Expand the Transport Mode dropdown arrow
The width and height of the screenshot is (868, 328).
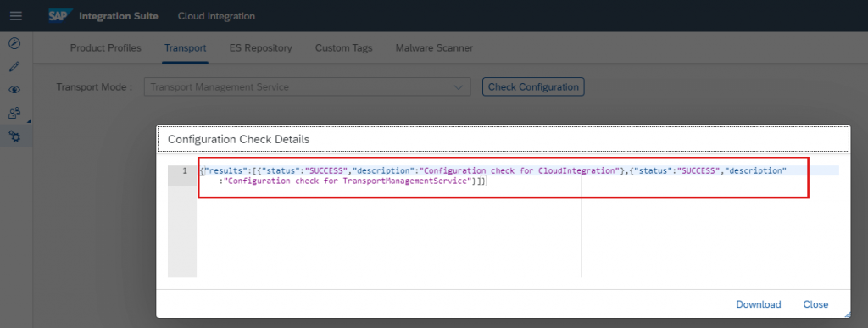coord(459,86)
